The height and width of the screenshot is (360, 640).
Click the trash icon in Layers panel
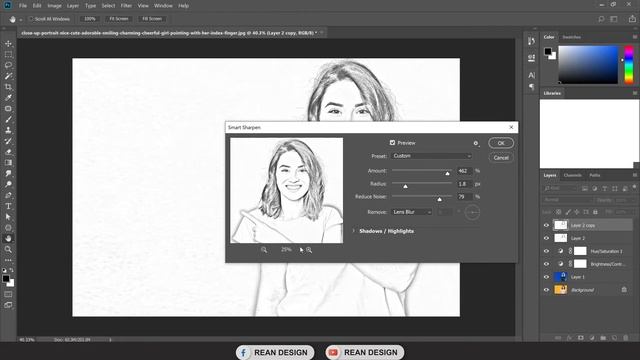[x=625, y=338]
